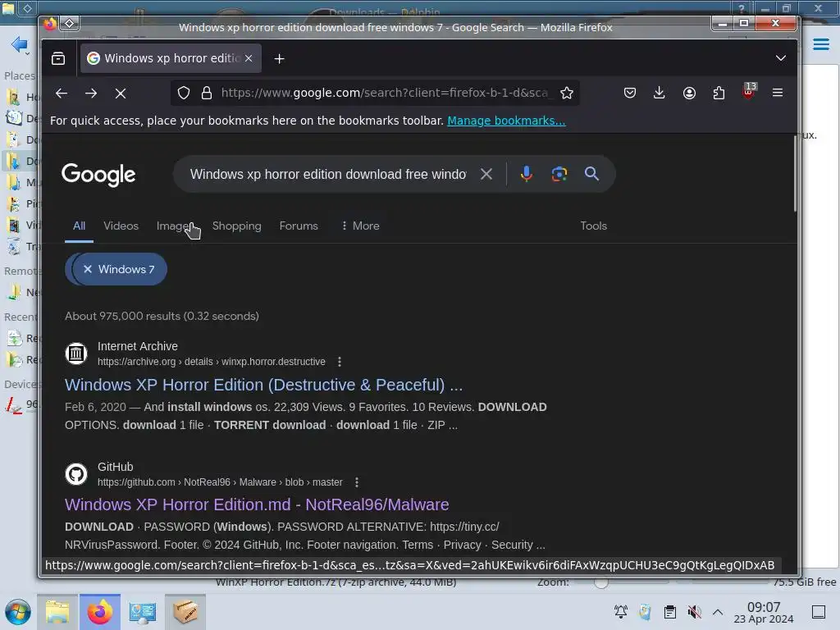Expand More search categories
840x630 pixels.
click(x=360, y=226)
